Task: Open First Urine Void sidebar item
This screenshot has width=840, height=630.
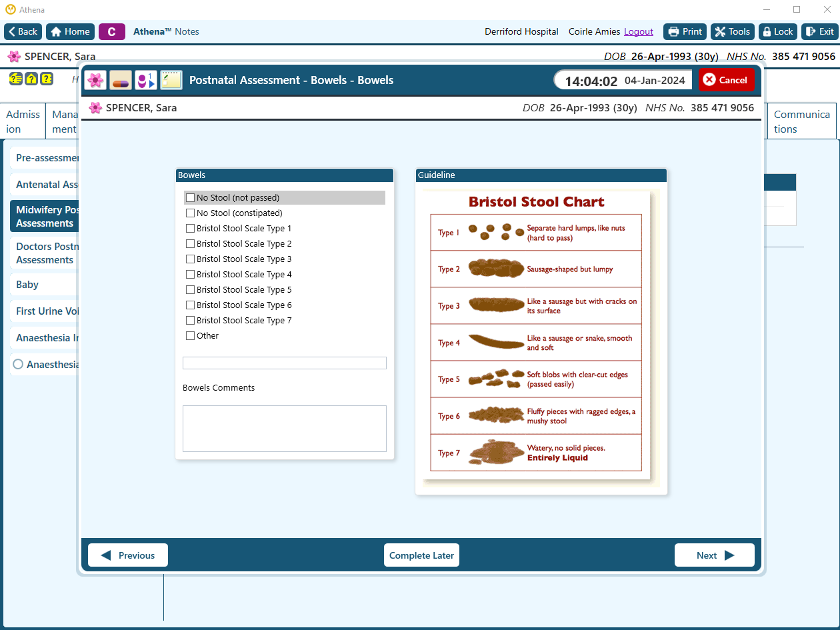Action: [45, 311]
